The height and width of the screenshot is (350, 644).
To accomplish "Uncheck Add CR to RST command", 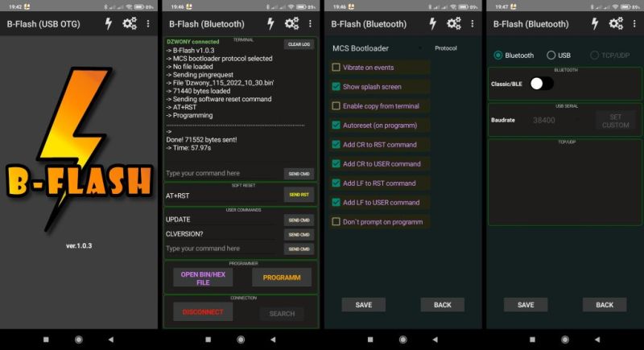I will click(x=336, y=145).
